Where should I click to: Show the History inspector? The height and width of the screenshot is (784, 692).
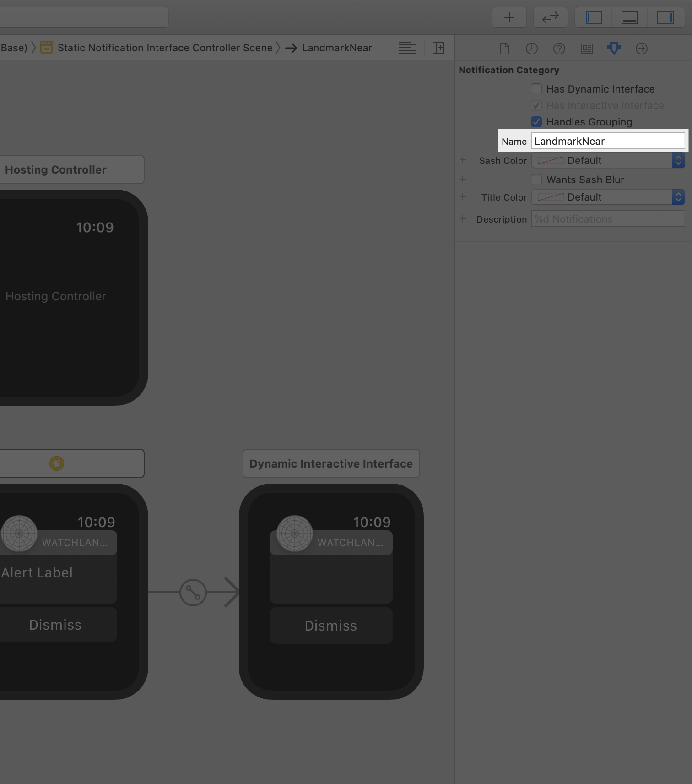pos(532,49)
